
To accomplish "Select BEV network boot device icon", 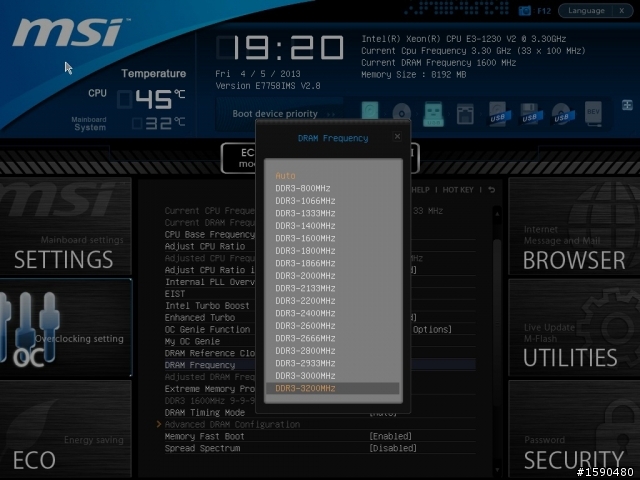I will pos(593,113).
